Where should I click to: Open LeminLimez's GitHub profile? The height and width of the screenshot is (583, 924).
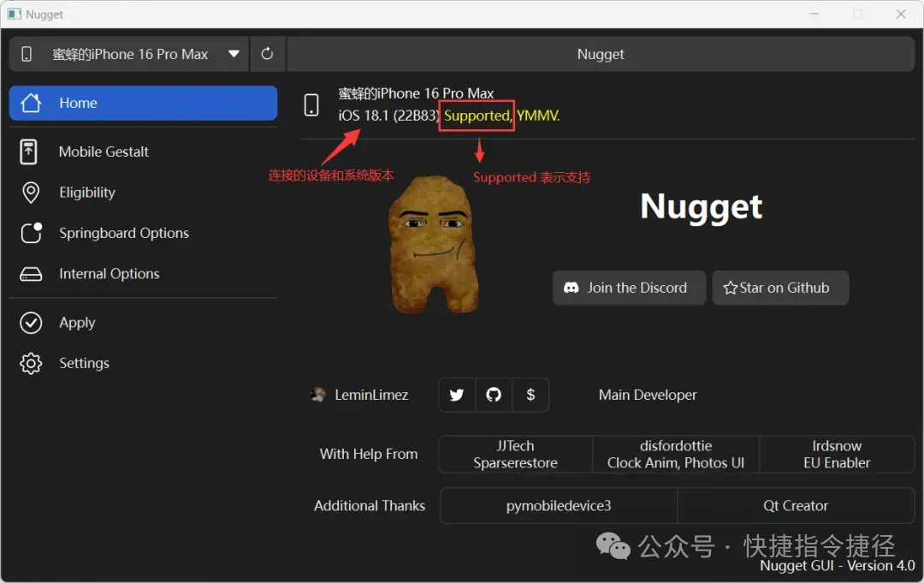coord(494,395)
